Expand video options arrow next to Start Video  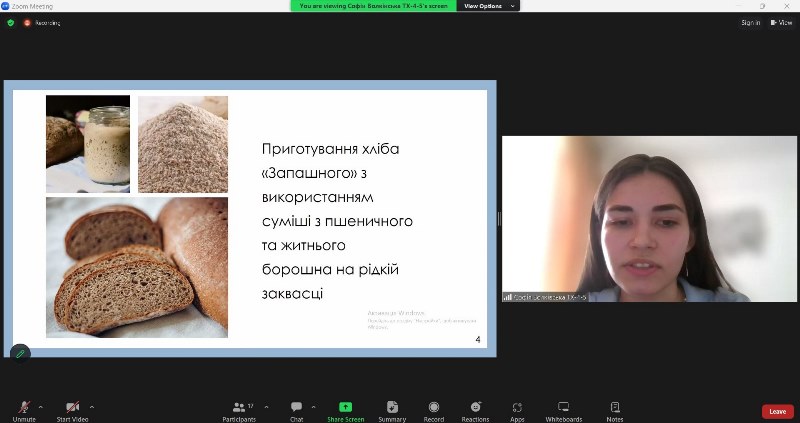pos(92,407)
